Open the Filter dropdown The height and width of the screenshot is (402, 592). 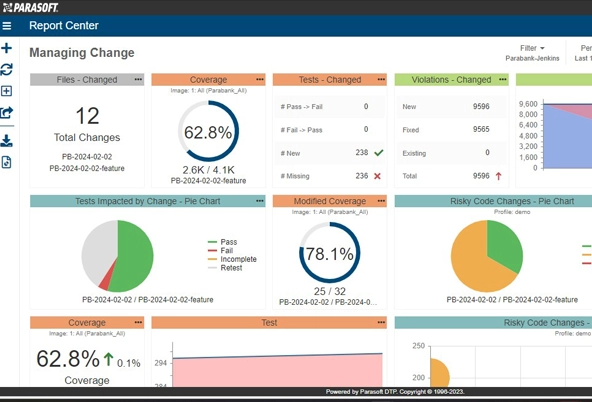coord(532,48)
